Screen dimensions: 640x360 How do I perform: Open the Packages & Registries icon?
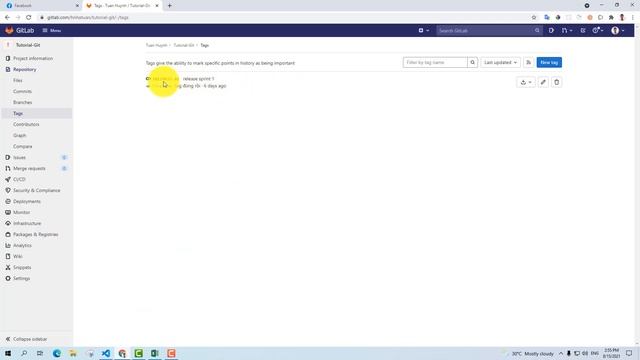point(8,235)
